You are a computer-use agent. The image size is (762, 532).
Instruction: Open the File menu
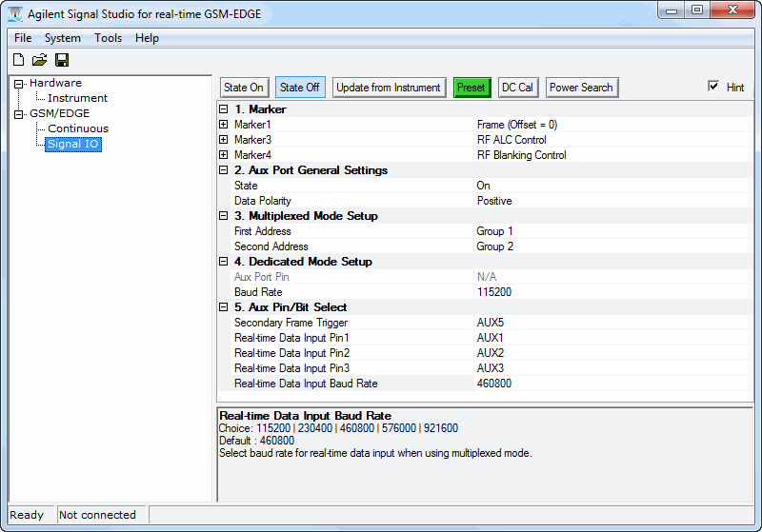23,38
